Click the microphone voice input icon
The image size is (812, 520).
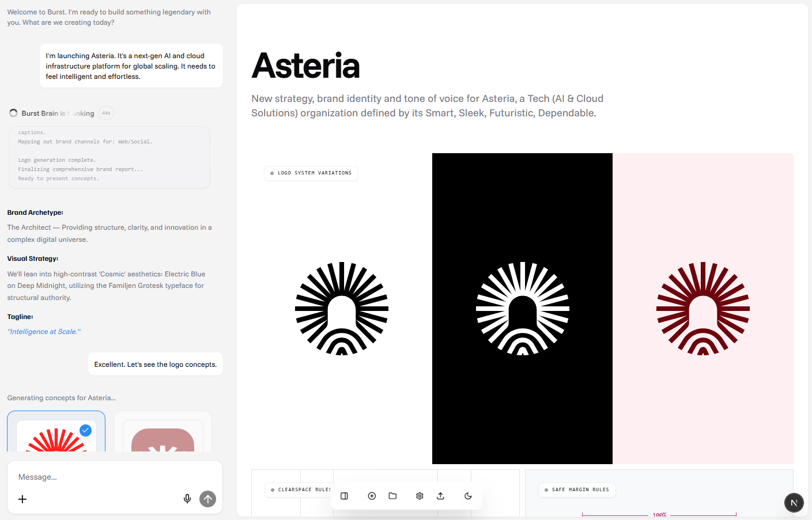[x=187, y=499]
